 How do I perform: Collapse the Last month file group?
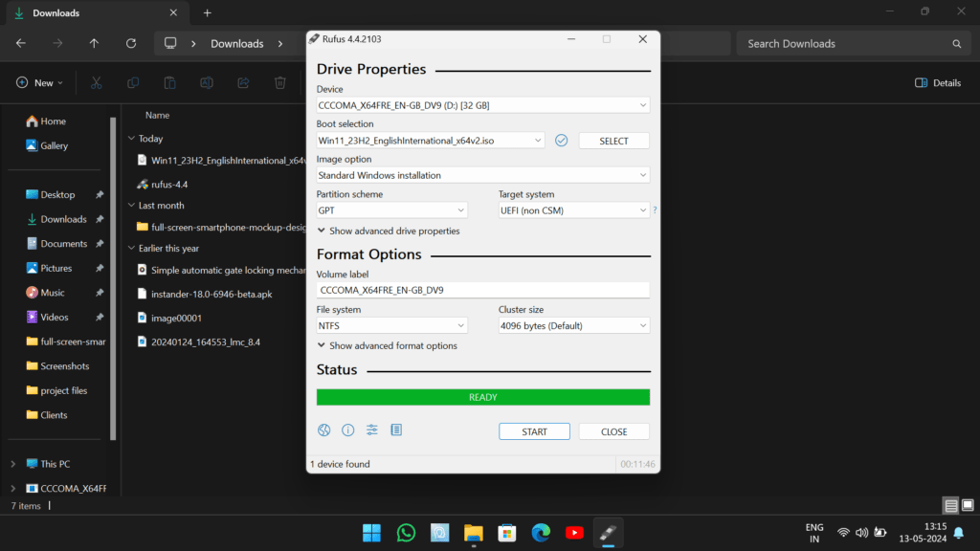pos(131,205)
